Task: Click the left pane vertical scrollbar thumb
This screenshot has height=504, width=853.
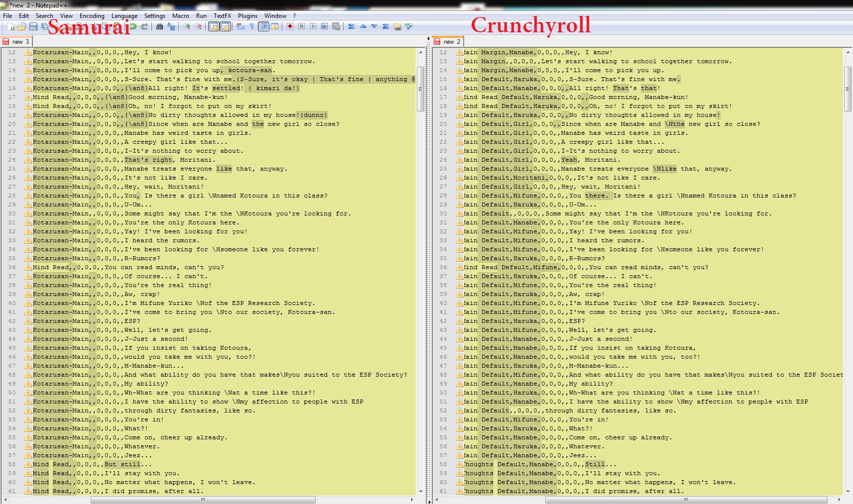Action: 420,89
